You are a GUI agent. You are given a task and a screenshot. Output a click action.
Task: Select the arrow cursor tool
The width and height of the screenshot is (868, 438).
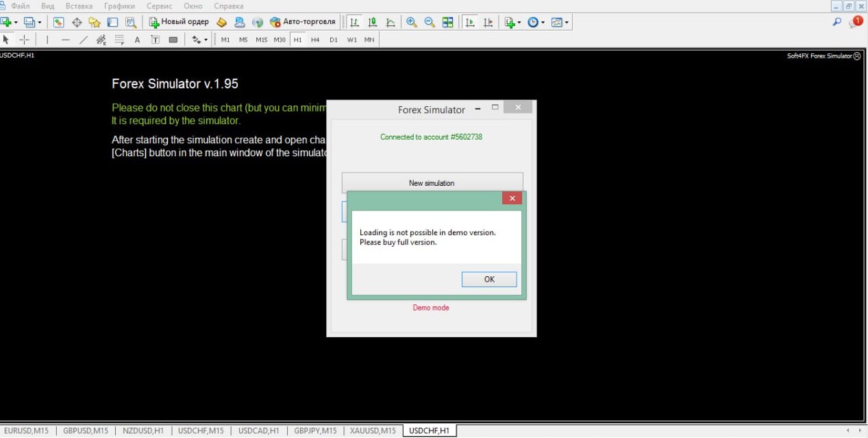click(x=6, y=40)
